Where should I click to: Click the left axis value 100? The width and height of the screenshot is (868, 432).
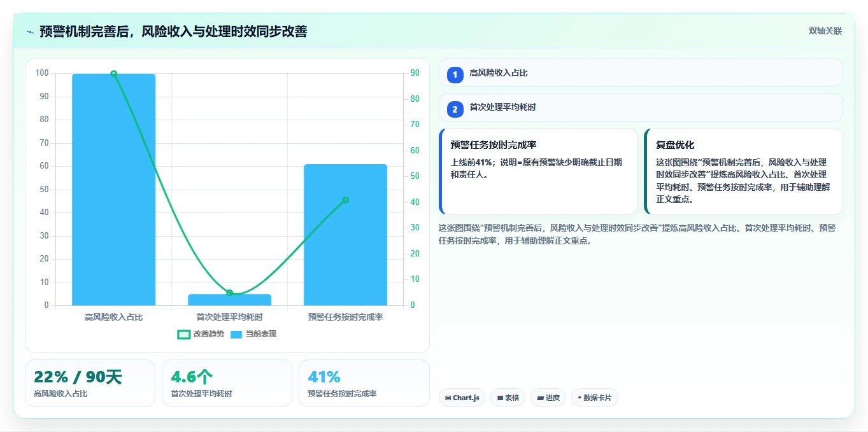pyautogui.click(x=42, y=73)
